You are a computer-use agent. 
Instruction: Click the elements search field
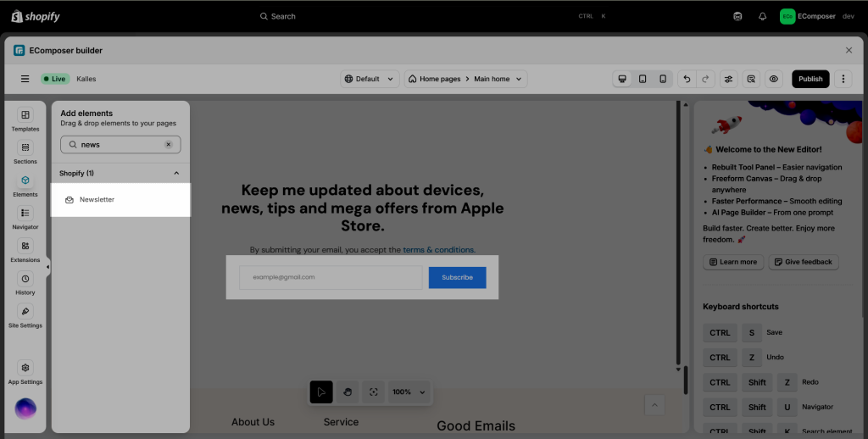pos(119,145)
